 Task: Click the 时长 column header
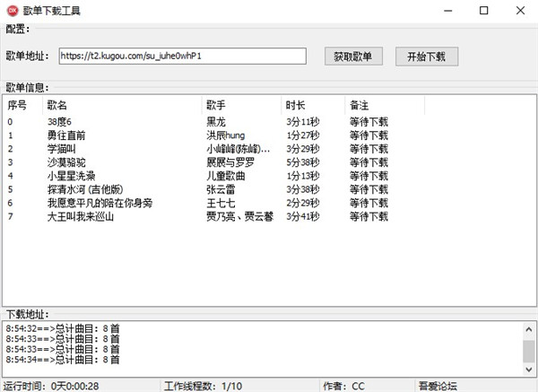(x=296, y=105)
